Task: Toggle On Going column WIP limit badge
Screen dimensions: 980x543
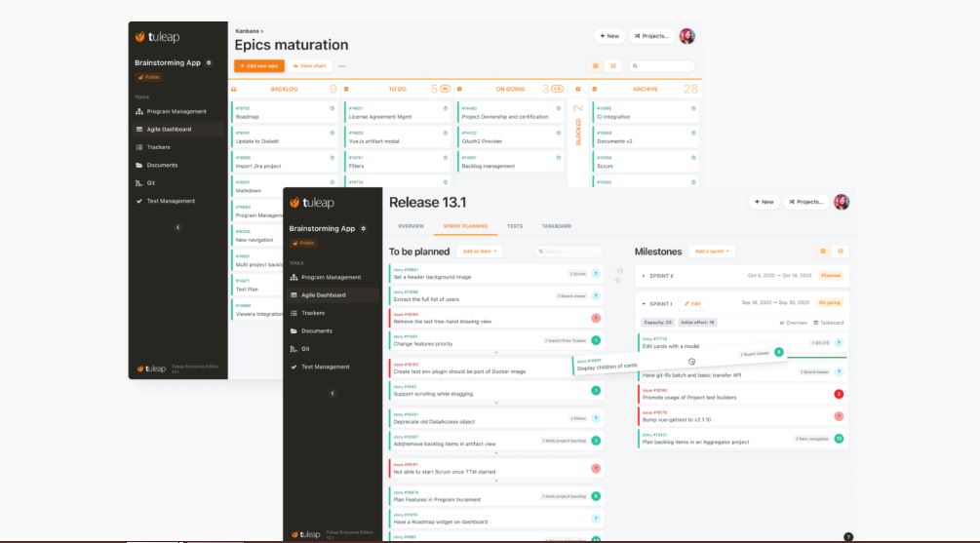Action: (558, 89)
